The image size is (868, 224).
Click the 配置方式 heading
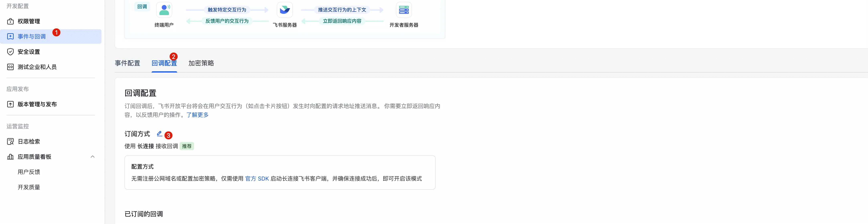click(x=142, y=167)
